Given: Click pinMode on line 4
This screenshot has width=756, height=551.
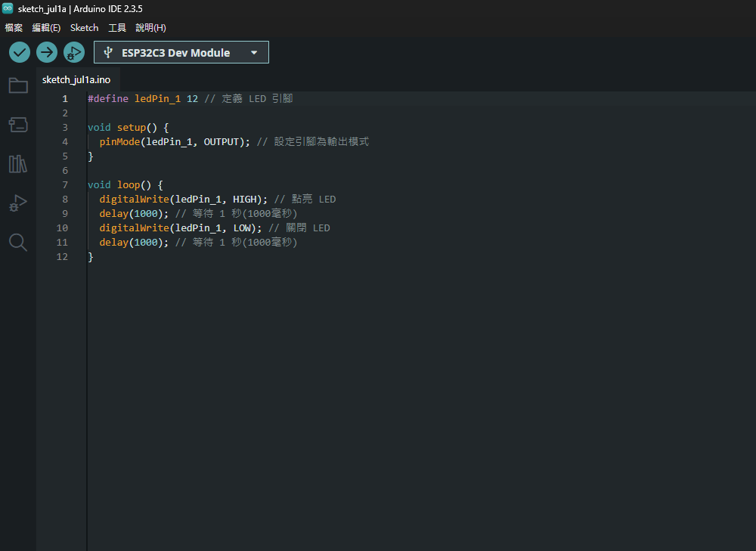Looking at the screenshot, I should (x=119, y=142).
